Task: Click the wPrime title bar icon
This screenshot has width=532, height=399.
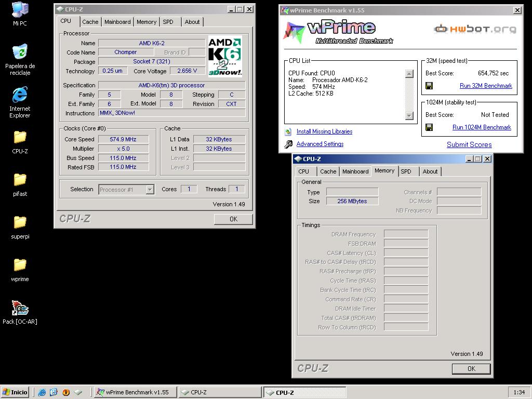Action: coord(284,10)
